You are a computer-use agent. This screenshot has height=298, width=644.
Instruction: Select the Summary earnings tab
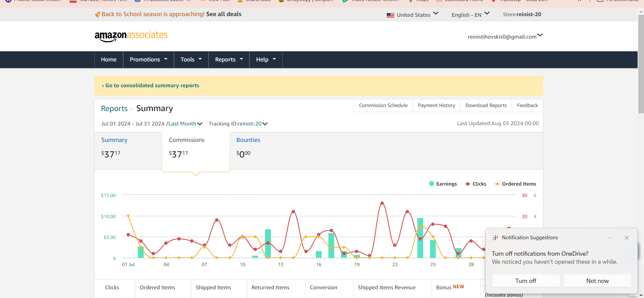[x=128, y=151]
